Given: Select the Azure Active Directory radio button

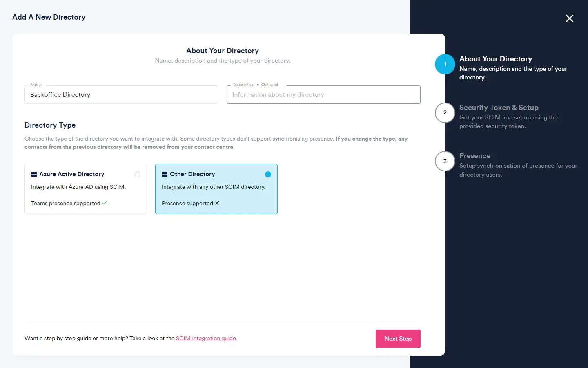Looking at the screenshot, I should [x=138, y=174].
